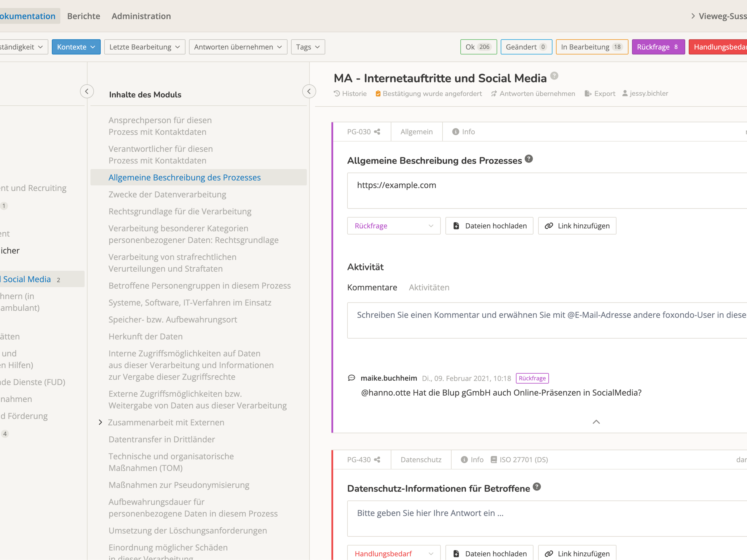Open ISO 27701 (DS) reference
The width and height of the screenshot is (747, 560).
(x=519, y=459)
